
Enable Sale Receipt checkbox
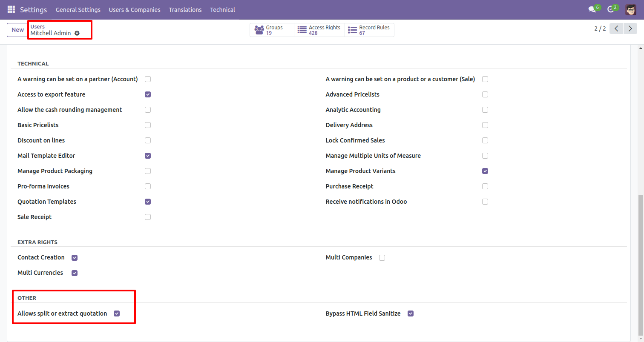coord(148,217)
